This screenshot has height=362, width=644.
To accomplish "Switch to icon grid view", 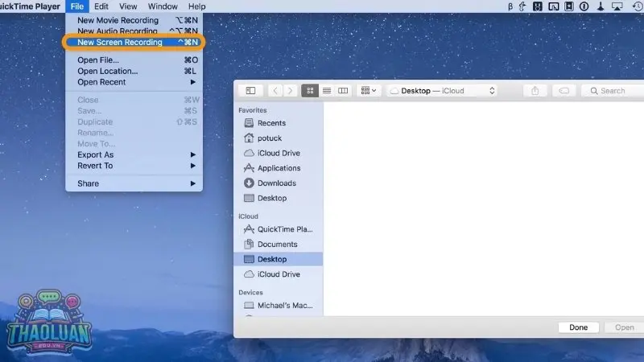I will click(310, 91).
